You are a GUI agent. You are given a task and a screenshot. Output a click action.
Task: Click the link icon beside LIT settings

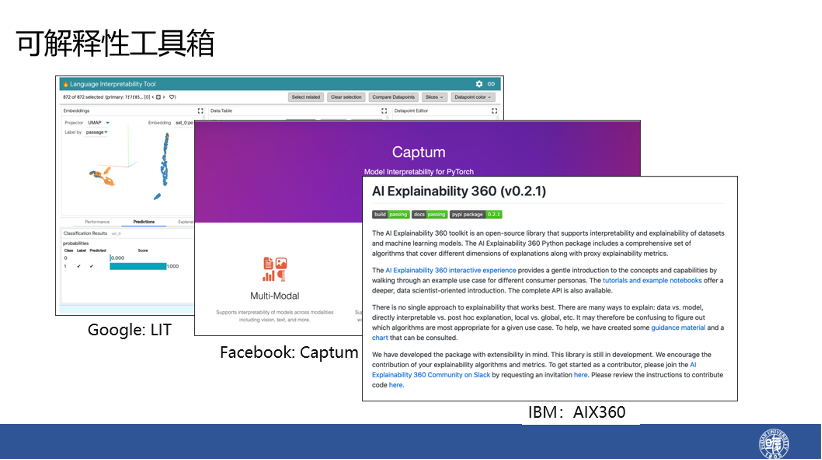click(490, 84)
